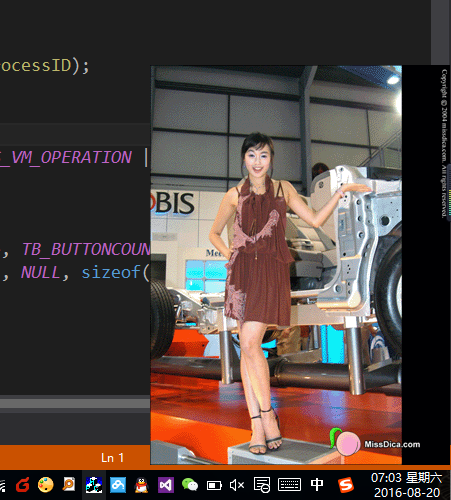Open Visual Studio from the taskbar

pos(166,485)
